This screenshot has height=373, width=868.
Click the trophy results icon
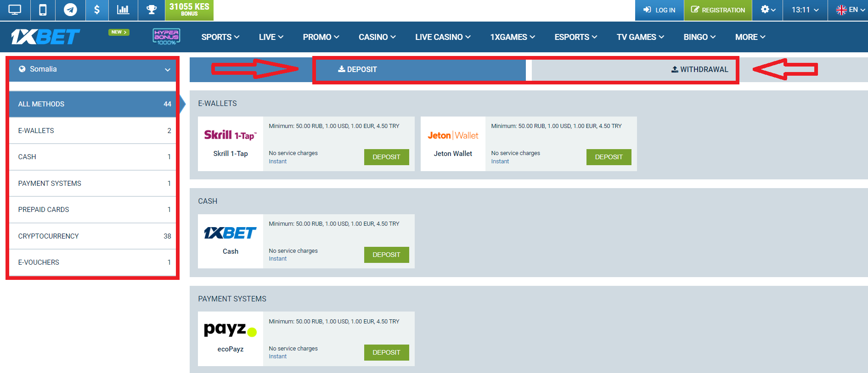pyautogui.click(x=152, y=10)
